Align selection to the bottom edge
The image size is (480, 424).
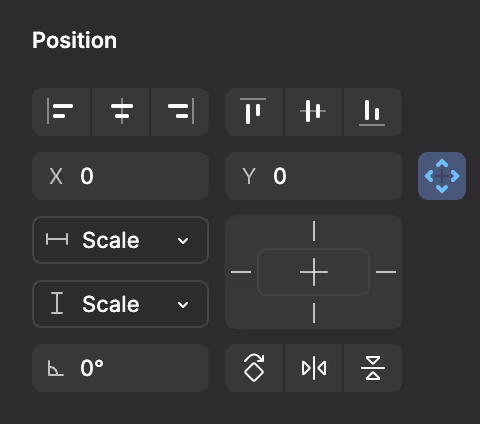[x=373, y=112]
